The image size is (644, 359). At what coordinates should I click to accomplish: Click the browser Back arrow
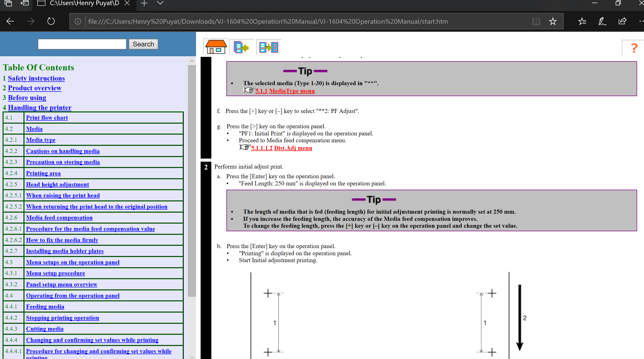[10, 21]
